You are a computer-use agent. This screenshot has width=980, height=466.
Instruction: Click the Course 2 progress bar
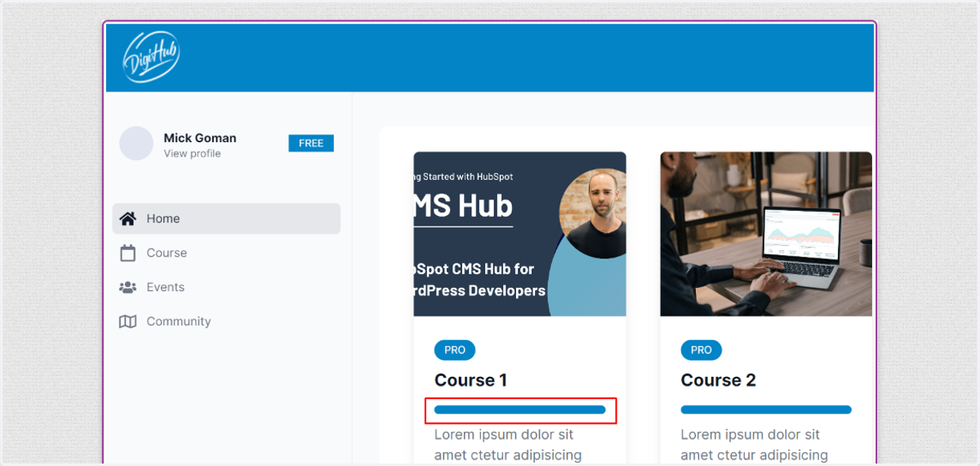(766, 410)
